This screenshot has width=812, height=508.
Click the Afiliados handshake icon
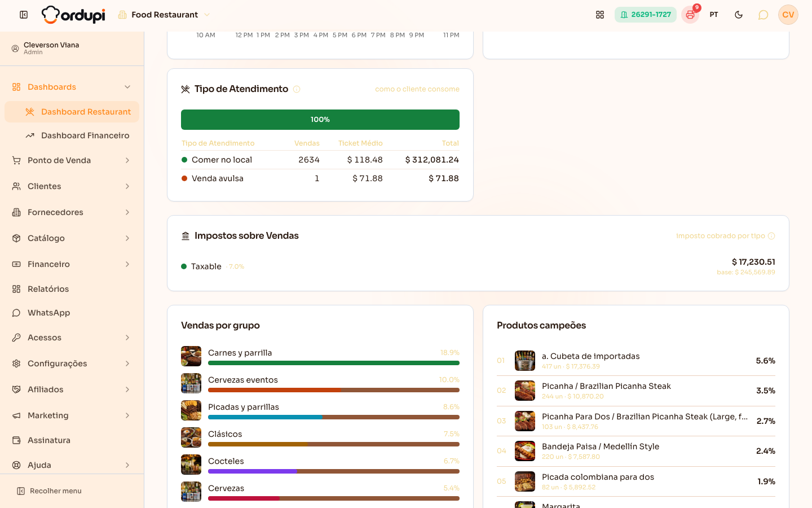pyautogui.click(x=16, y=389)
